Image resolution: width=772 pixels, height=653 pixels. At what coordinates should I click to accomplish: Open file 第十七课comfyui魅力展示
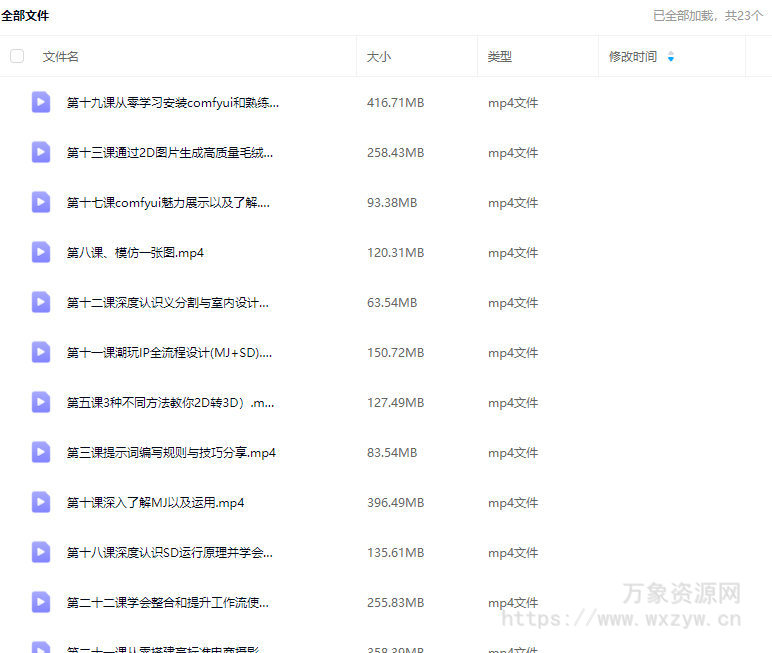click(x=168, y=203)
